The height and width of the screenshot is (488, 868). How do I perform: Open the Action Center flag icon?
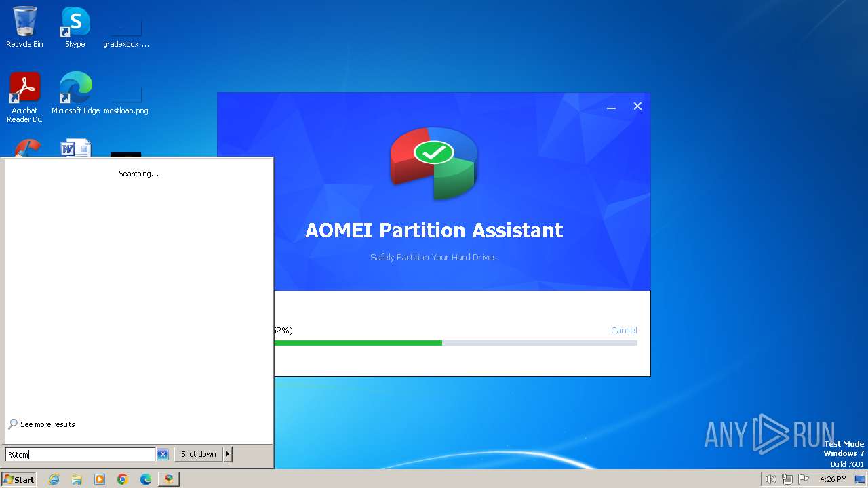[803, 479]
